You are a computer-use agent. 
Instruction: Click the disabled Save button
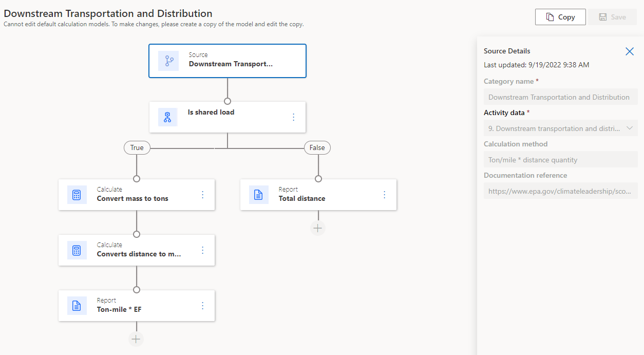tap(613, 17)
